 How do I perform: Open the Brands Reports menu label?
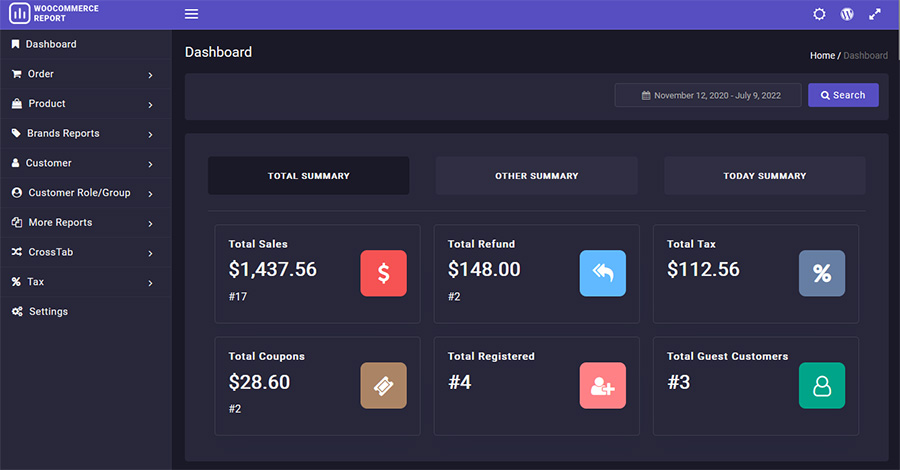63,133
